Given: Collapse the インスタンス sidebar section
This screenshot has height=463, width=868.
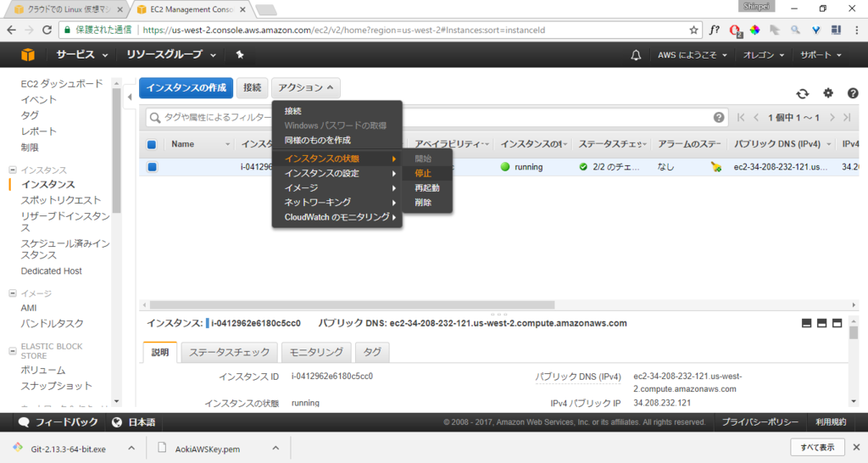Looking at the screenshot, I should 13,170.
